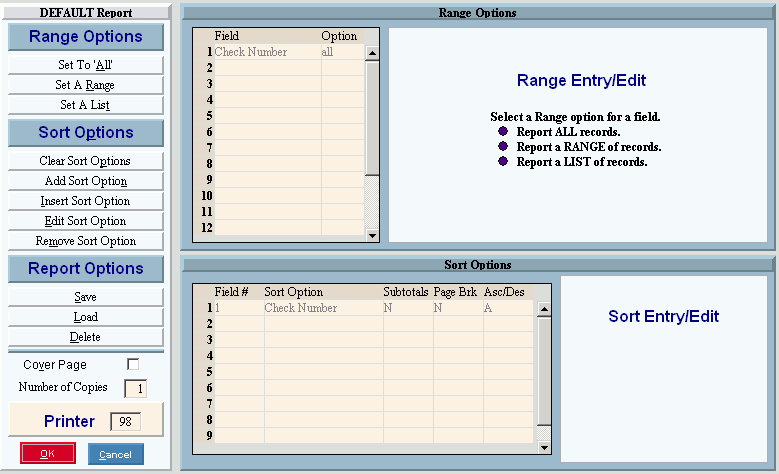Click the Number of Copies field
Viewport: 779px width, 474px height.
pos(135,388)
